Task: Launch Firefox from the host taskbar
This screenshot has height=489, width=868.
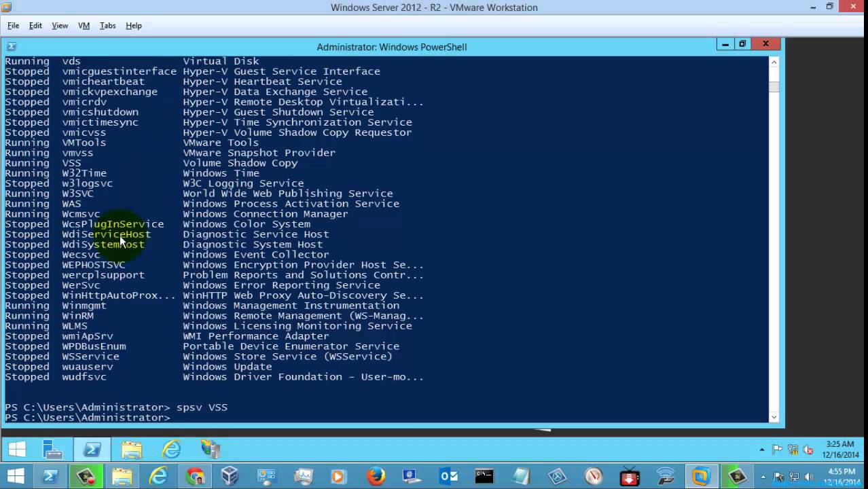Action: (376, 477)
